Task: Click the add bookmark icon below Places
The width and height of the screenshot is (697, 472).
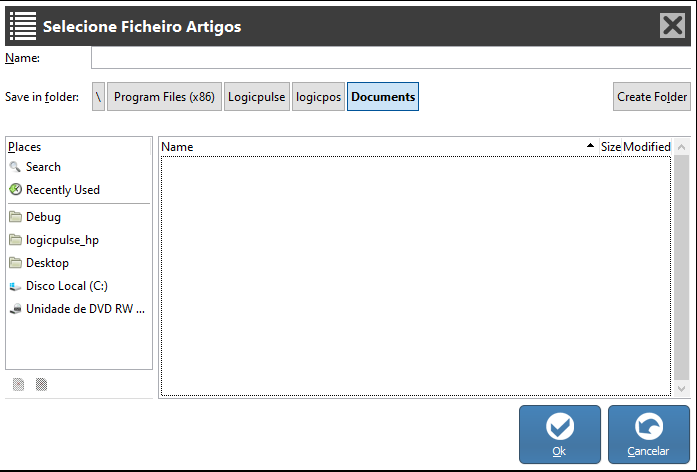Action: (18, 384)
